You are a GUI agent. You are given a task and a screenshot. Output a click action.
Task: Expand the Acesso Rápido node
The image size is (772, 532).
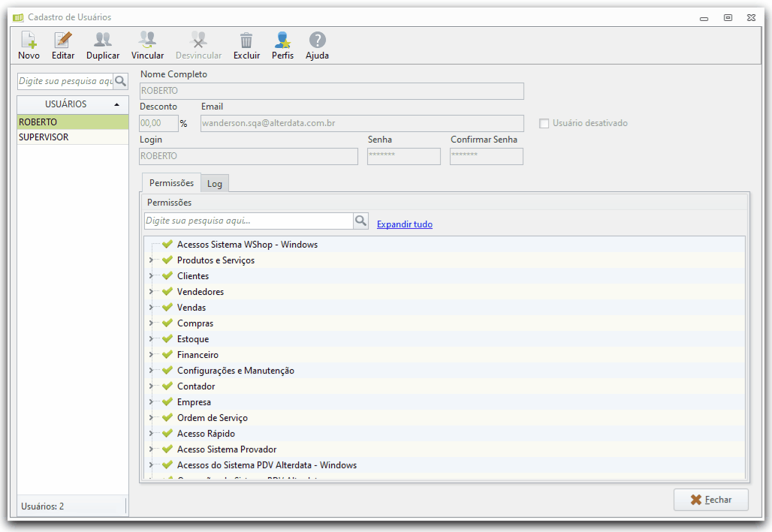click(151, 433)
